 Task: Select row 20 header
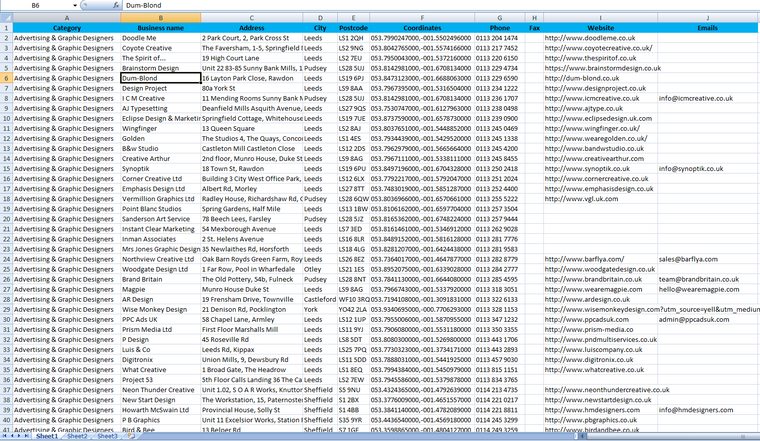pos(6,219)
